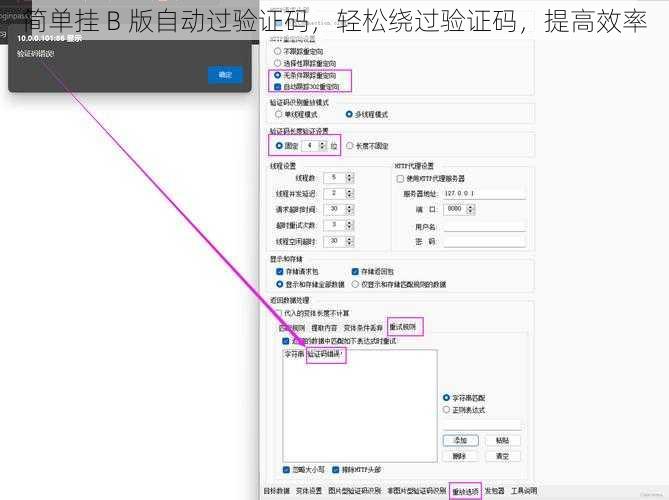669x500 pixels.
Task: Open the 变体设置 bottom tab
Action: tap(309, 491)
